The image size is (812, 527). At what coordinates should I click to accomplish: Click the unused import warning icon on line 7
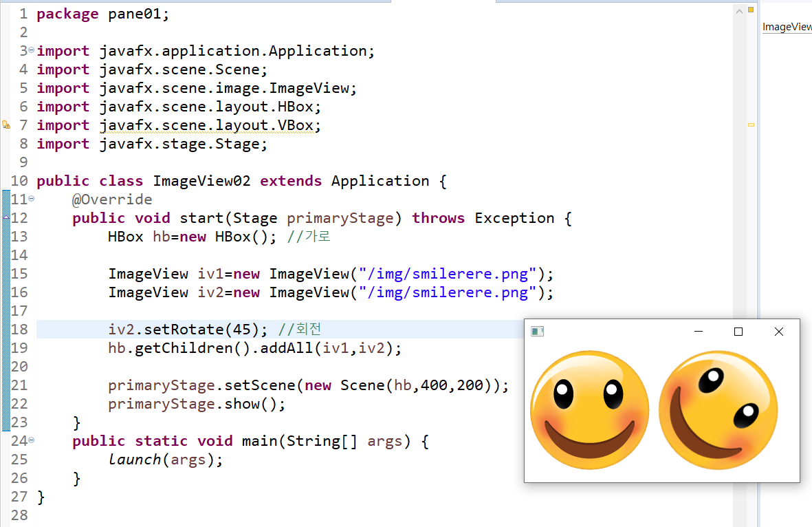[x=6, y=125]
